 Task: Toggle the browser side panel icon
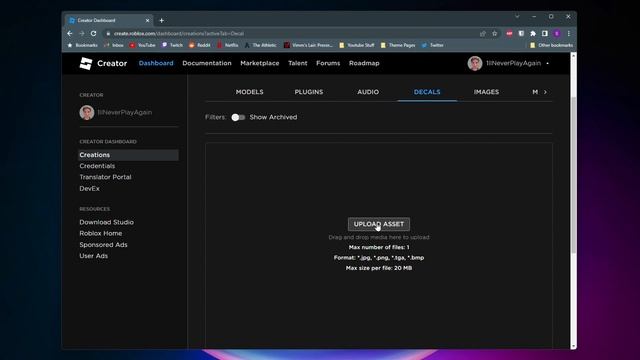point(545,33)
